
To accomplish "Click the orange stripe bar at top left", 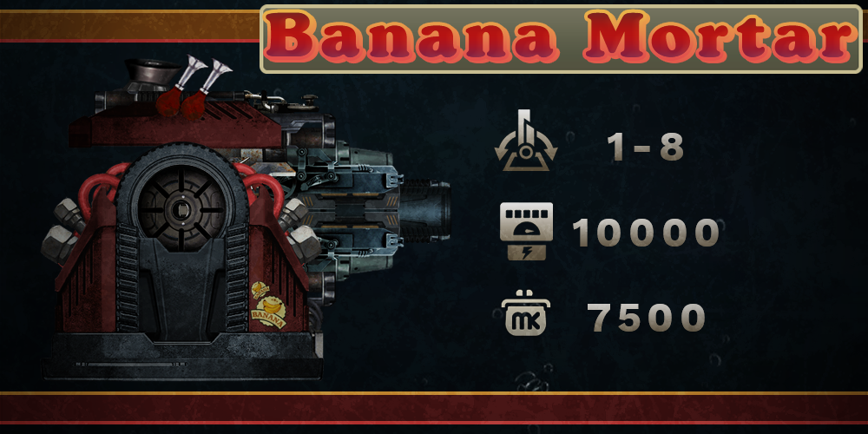I will coord(130,25).
